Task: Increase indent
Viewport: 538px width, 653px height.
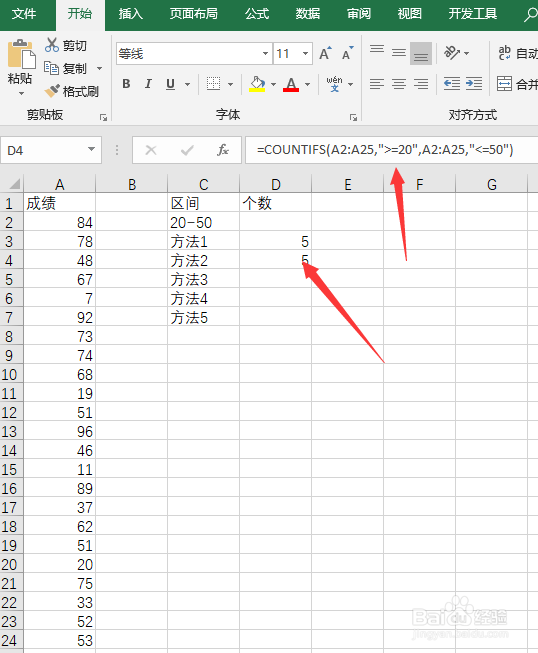Action: point(474,84)
